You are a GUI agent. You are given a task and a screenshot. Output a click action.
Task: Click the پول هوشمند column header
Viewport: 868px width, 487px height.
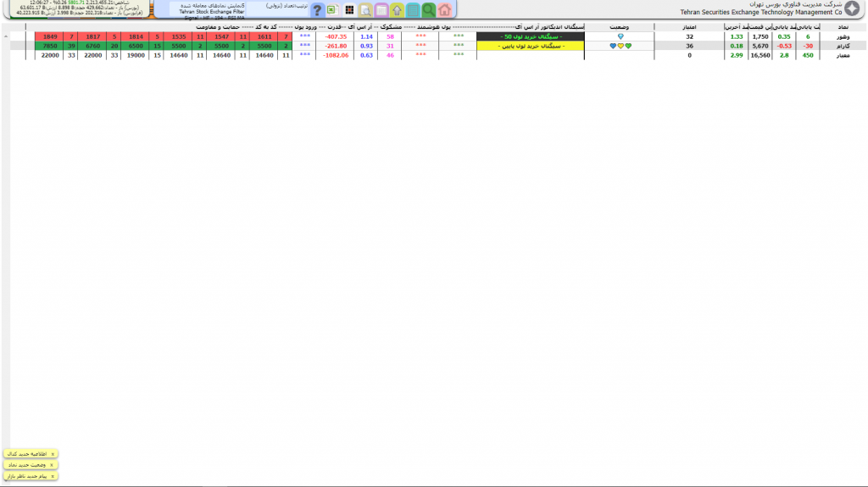pos(434,26)
